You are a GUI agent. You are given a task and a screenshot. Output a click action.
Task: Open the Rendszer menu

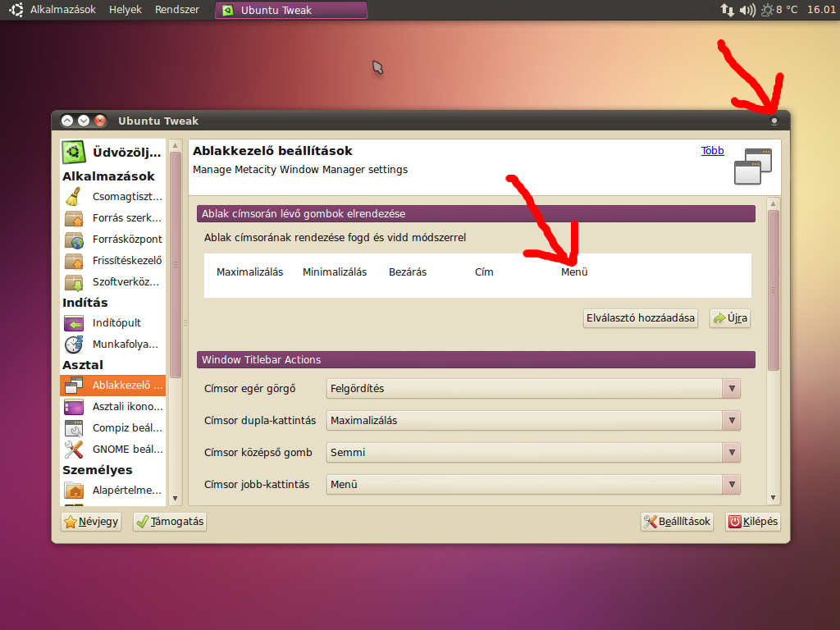pyautogui.click(x=176, y=10)
